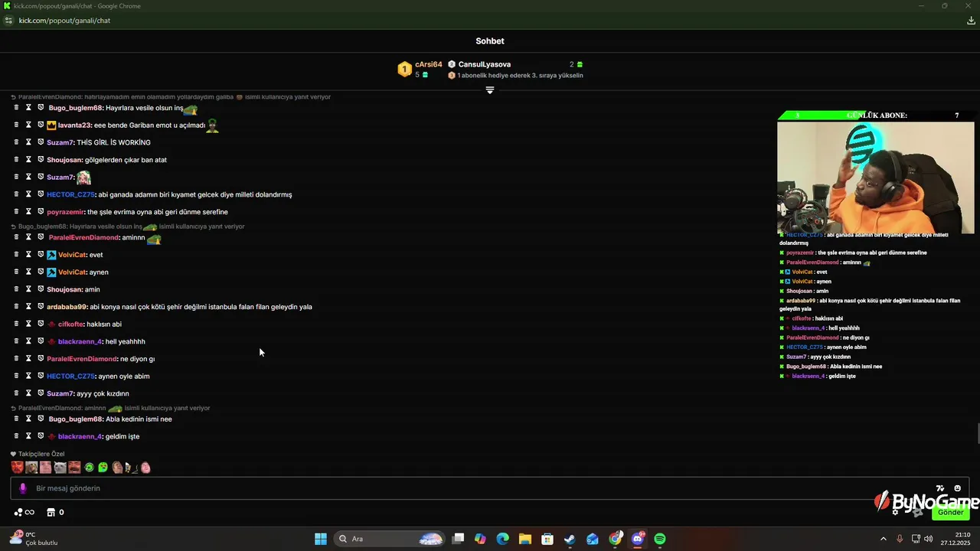Click trash icon on VolviCat's "evet" message
The height and width of the screenshot is (551, 980).
[x=16, y=255]
